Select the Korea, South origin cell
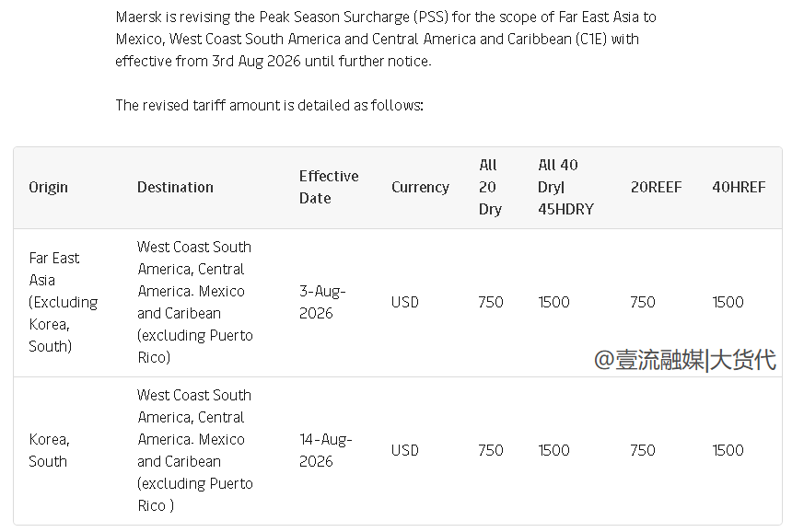Screen dimensions: 792x532 pos(49,450)
